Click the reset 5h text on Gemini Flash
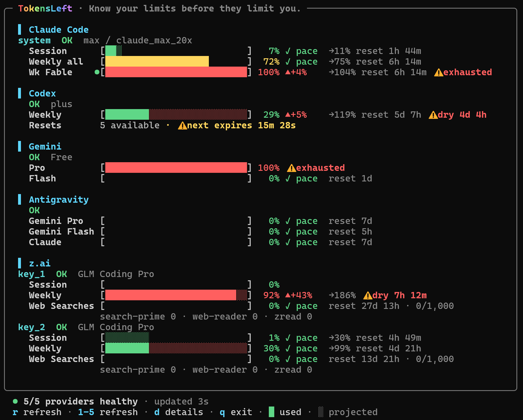Screen dimensions: 523x420 350,232
